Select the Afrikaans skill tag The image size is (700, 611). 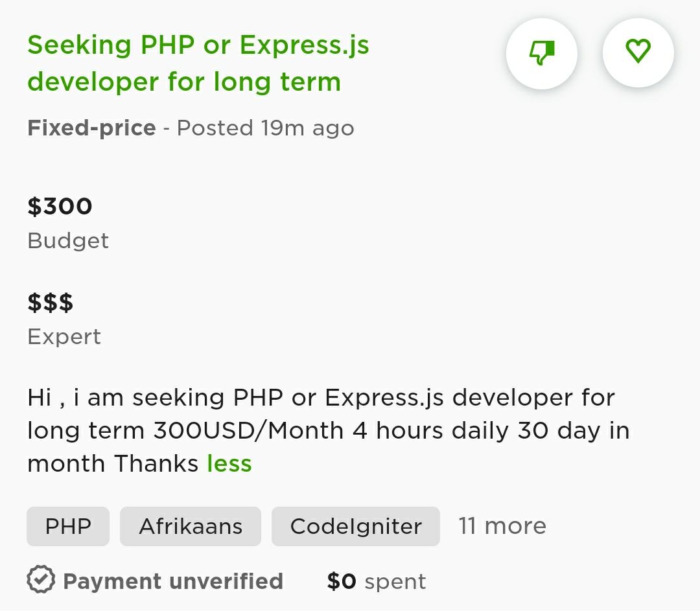(x=191, y=526)
